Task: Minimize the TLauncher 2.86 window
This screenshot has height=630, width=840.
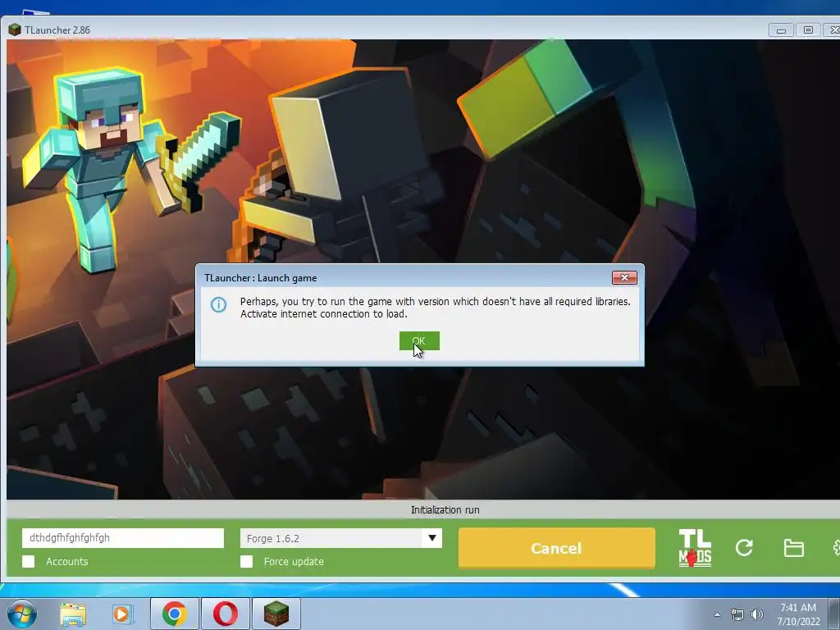Action: pos(781,30)
